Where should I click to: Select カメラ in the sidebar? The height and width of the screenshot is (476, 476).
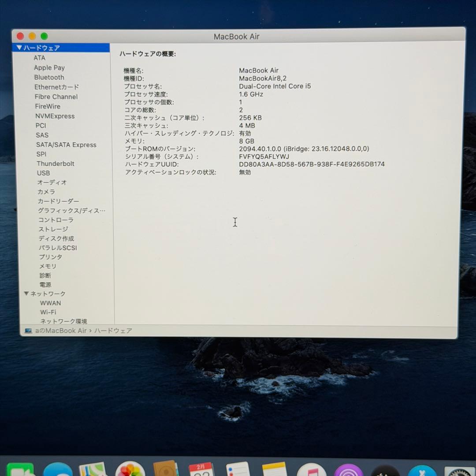[x=46, y=192]
